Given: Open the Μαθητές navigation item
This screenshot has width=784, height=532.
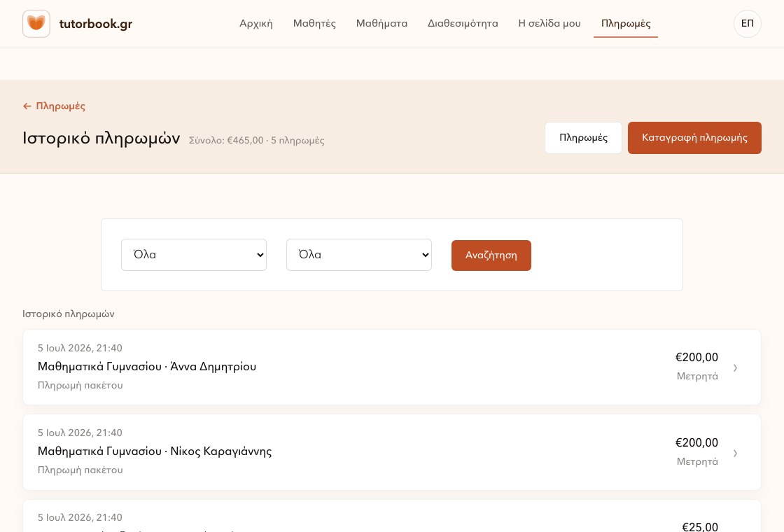Looking at the screenshot, I should pyautogui.click(x=314, y=24).
